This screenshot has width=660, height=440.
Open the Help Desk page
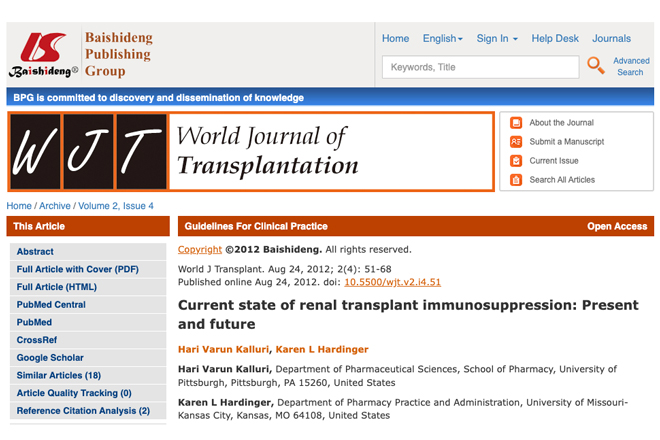click(x=555, y=38)
